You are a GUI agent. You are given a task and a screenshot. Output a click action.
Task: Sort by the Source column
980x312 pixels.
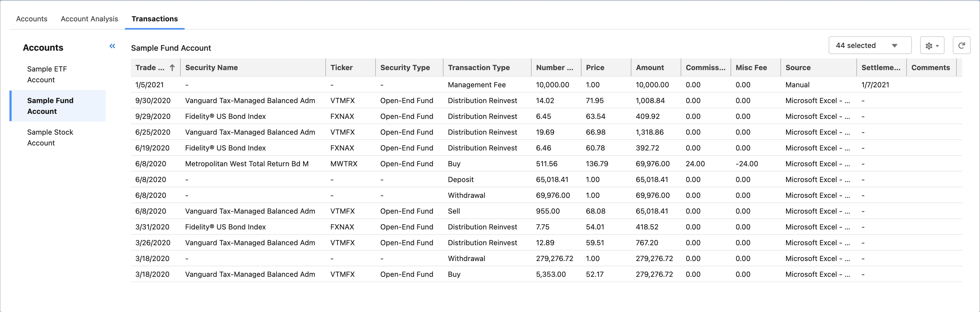798,67
